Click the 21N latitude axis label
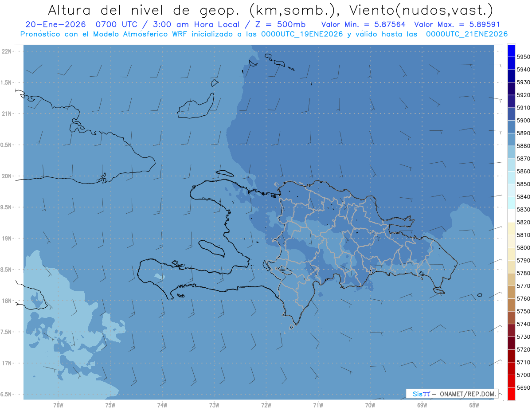This screenshot has height=411, width=532. [x=7, y=114]
